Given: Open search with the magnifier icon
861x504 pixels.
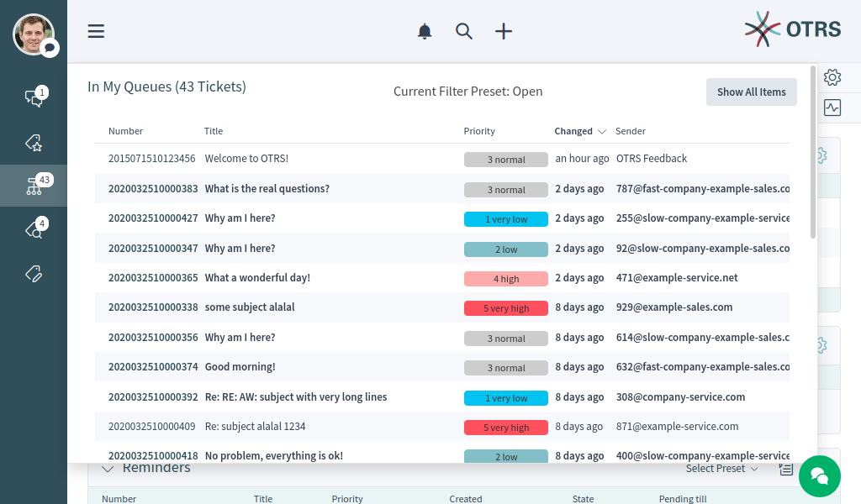Looking at the screenshot, I should coord(464,31).
